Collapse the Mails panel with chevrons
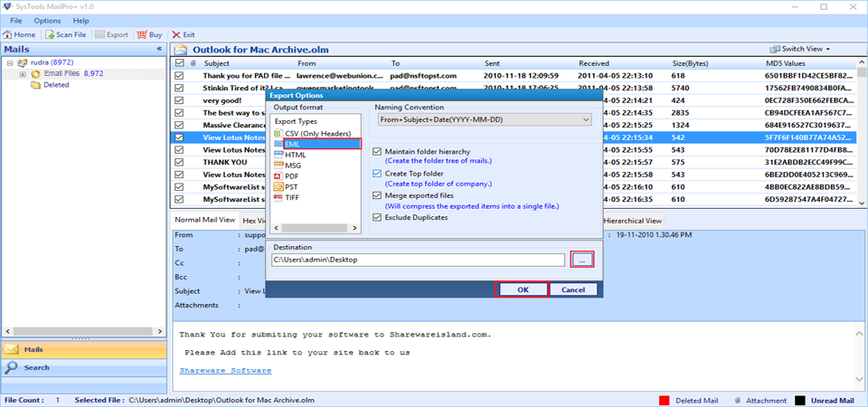This screenshot has height=407, width=868. click(159, 49)
